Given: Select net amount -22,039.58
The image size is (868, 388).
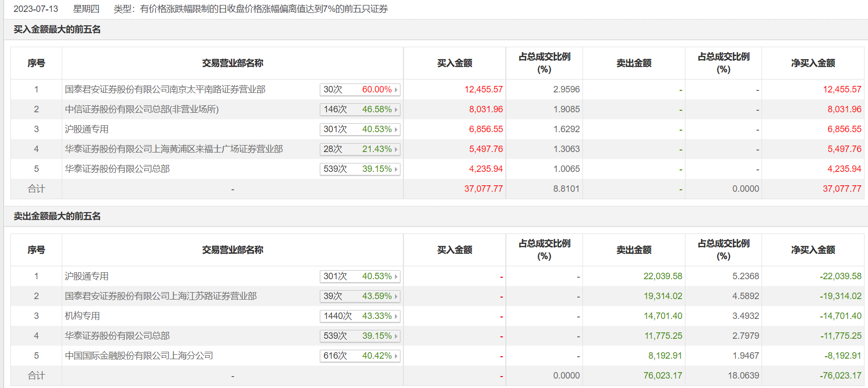Looking at the screenshot, I should pyautogui.click(x=841, y=276).
